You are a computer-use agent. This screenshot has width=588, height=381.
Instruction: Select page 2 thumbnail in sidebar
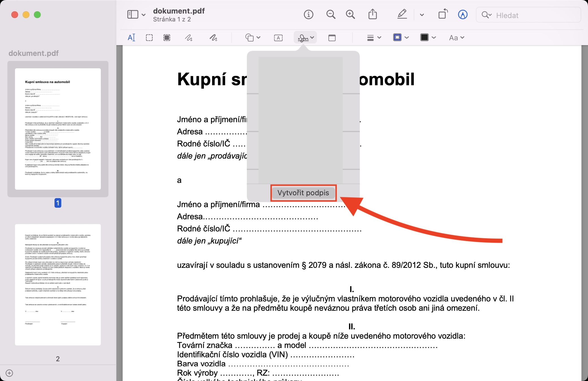pyautogui.click(x=58, y=284)
